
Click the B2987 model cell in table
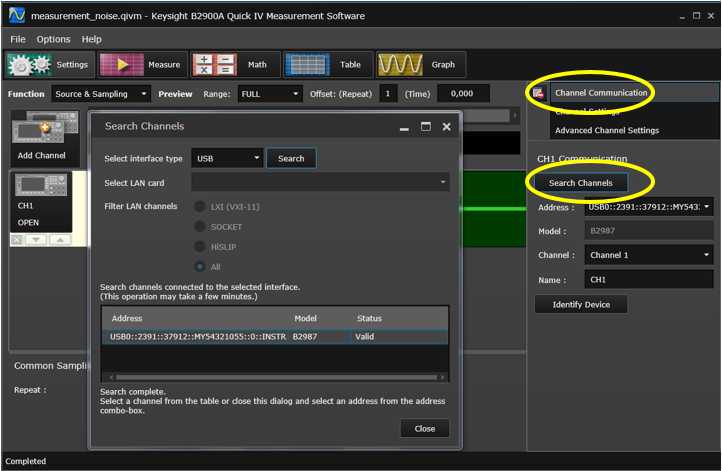[305, 337]
